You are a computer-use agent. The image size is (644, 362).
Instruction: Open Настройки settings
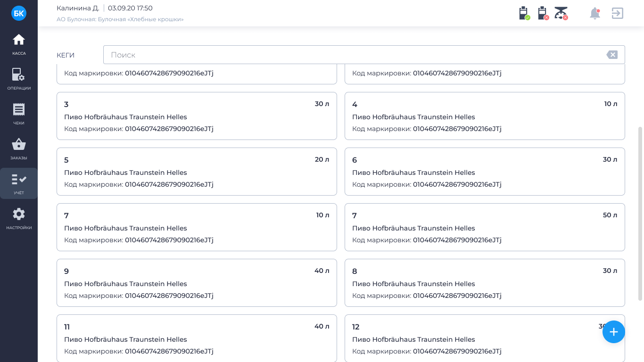click(x=19, y=219)
